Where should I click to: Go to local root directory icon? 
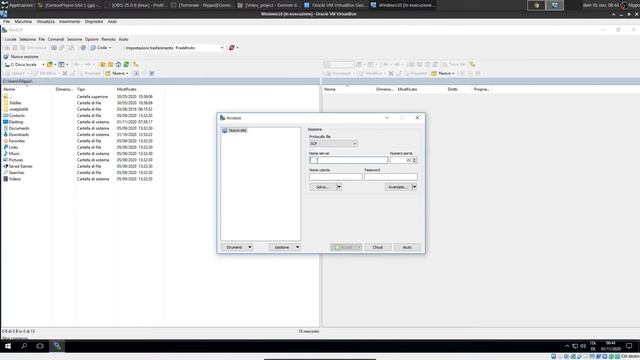tap(111, 64)
